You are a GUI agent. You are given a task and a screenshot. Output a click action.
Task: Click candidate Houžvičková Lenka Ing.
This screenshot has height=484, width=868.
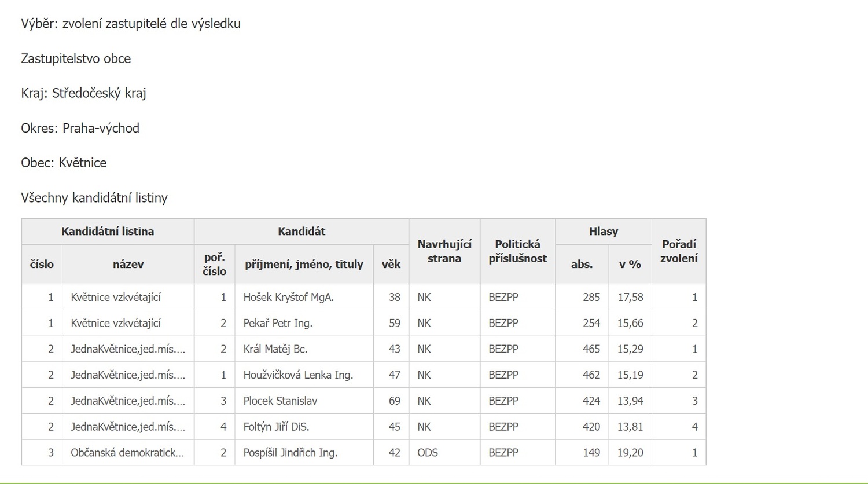pyautogui.click(x=298, y=375)
